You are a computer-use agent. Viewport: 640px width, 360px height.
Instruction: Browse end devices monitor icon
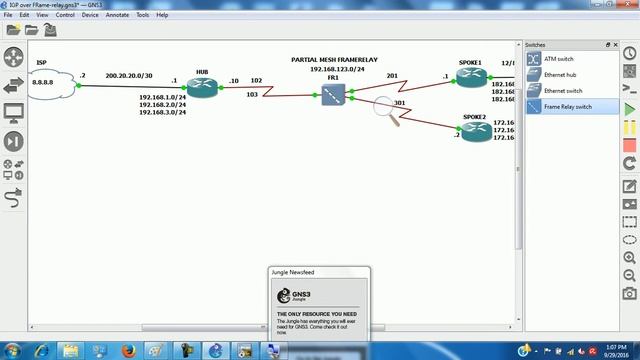coord(13,113)
